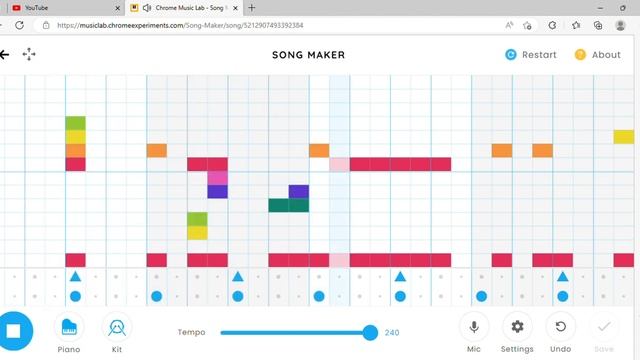Viewport: 640px width, 360px height.
Task: Switch percussion with the Kit icon
Action: pyautogui.click(x=117, y=327)
